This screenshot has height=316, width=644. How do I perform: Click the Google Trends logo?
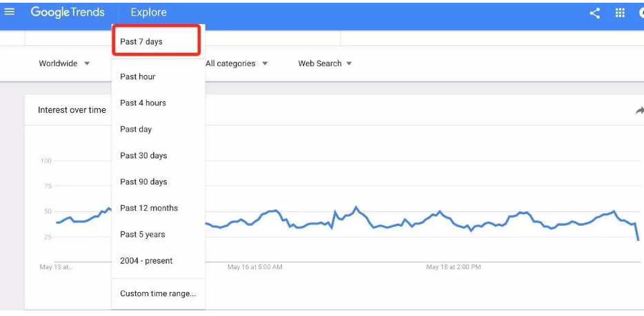pos(68,12)
